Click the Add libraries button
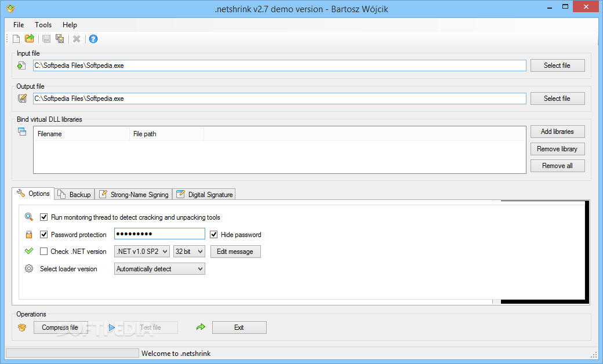Image resolution: width=603 pixels, height=364 pixels. (x=557, y=132)
